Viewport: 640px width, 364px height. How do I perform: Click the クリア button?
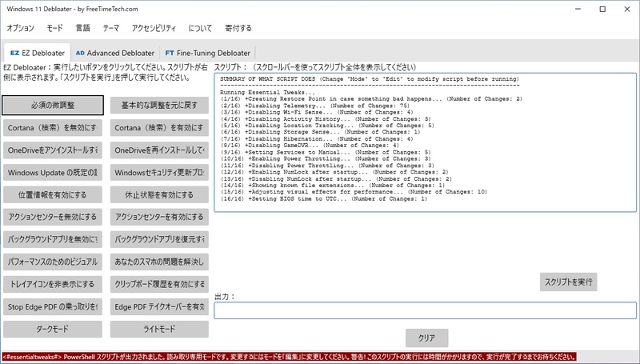tap(427, 338)
